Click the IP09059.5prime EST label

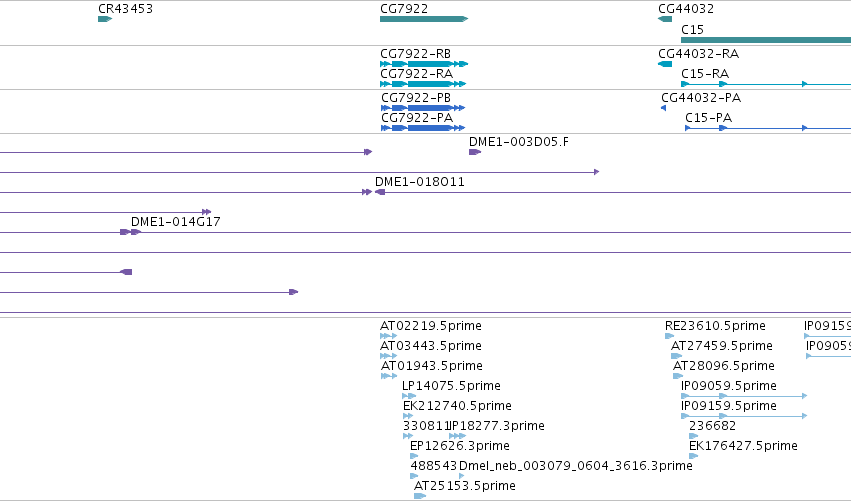pyautogui.click(x=729, y=386)
